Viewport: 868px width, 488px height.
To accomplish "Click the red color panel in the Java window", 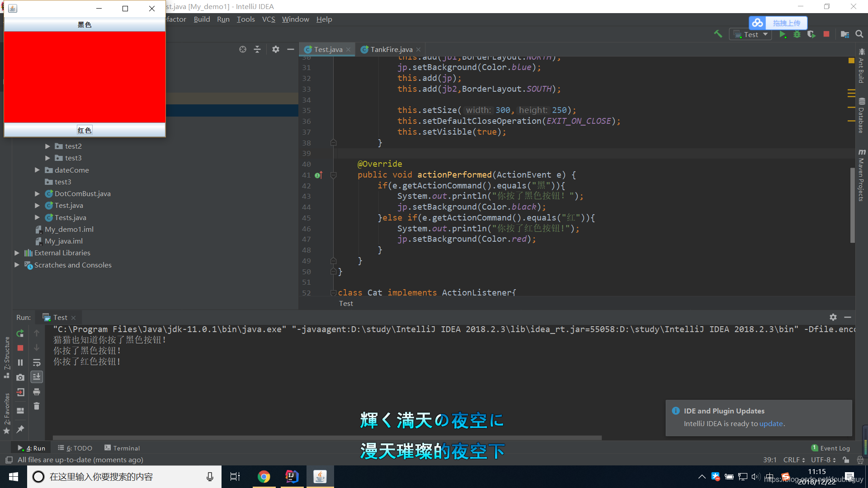I will pos(85,77).
